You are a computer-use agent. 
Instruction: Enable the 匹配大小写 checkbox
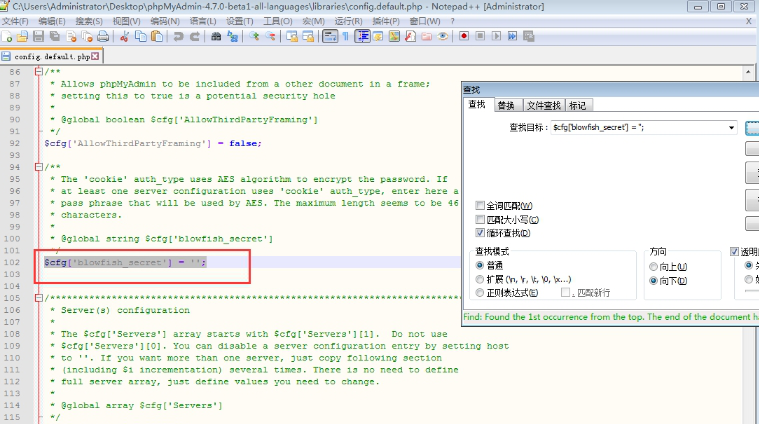tap(480, 219)
